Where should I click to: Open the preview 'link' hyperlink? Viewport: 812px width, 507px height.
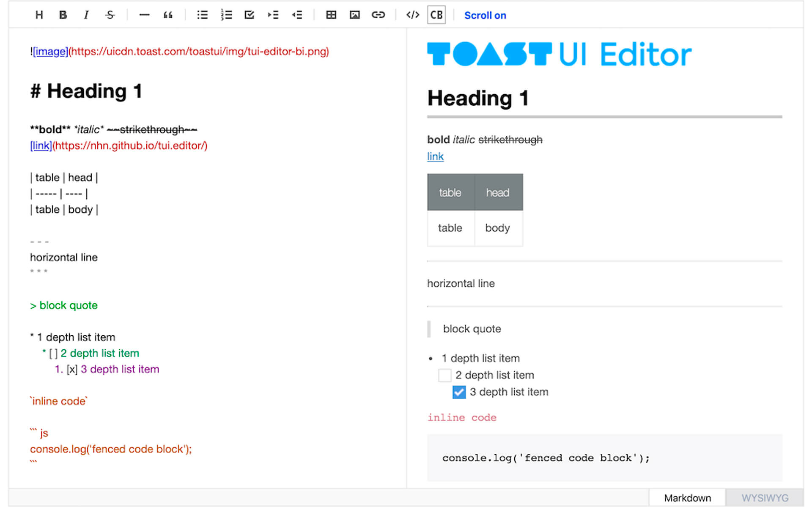(435, 156)
